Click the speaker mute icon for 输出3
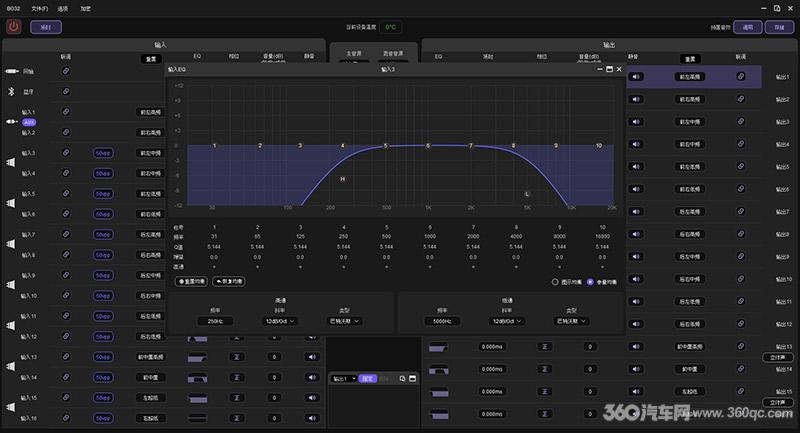 (x=636, y=122)
